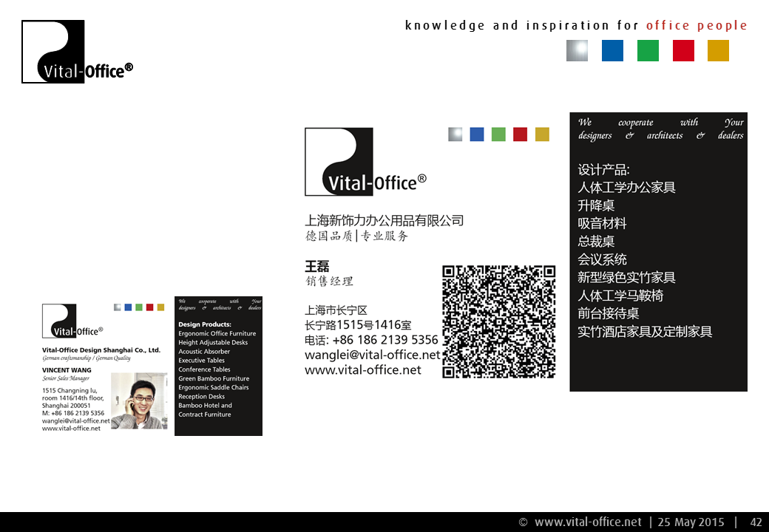Screen dimensions: 769x532
Task: Click the 'M: +86 186 2139 5356' phone line
Action: tap(73, 413)
